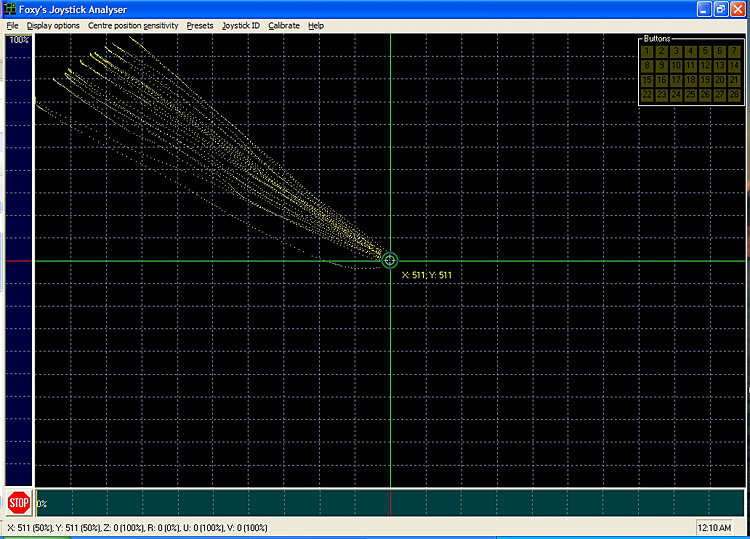The image size is (750, 539).
Task: Click button indicator 2
Action: point(662,52)
